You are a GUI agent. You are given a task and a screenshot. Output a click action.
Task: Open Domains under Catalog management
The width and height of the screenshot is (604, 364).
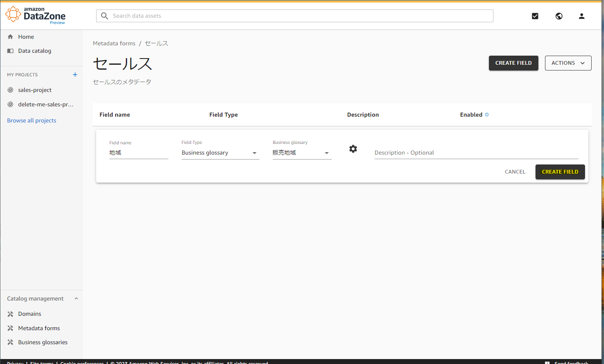click(30, 314)
